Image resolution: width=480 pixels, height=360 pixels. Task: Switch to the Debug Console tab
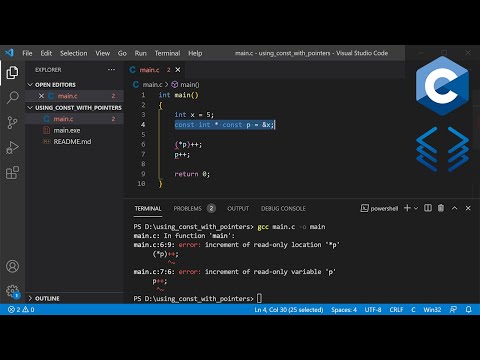coord(283,209)
